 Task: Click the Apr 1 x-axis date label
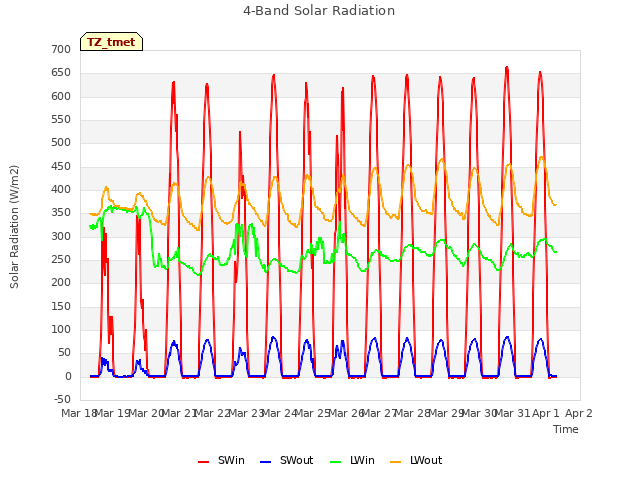546,413
